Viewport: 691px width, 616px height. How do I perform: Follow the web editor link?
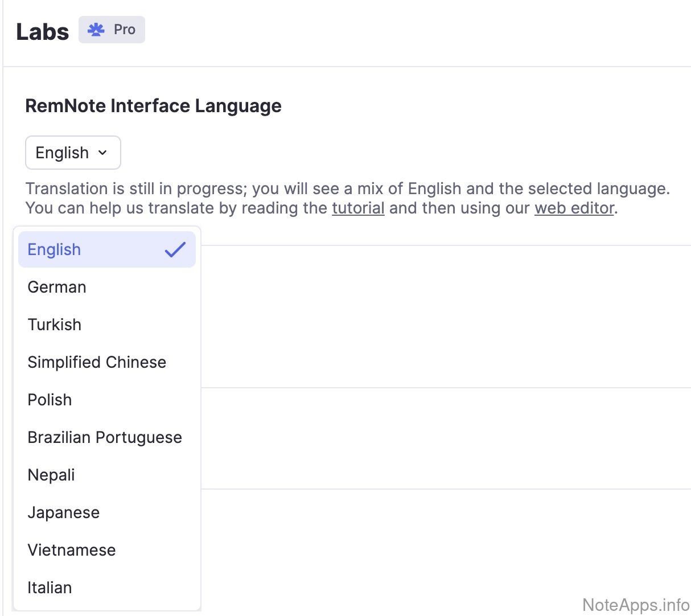[574, 208]
